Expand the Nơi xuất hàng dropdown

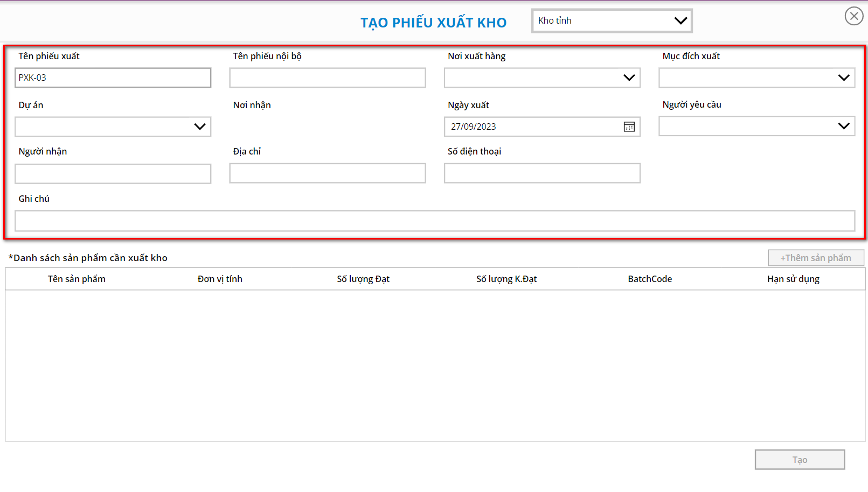pos(542,78)
